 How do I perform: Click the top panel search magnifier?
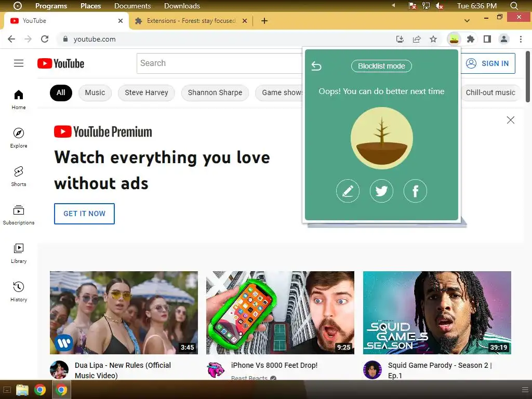(514, 6)
